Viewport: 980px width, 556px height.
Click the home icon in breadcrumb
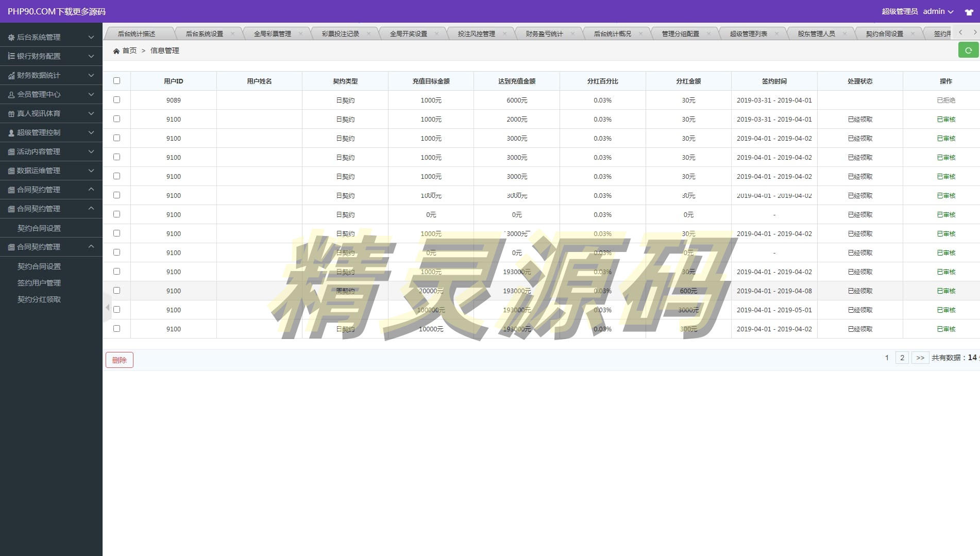tap(116, 50)
